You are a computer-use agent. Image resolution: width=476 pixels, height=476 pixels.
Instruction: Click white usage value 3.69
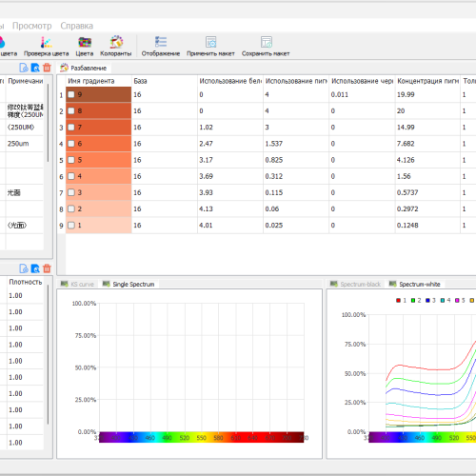[x=206, y=176]
